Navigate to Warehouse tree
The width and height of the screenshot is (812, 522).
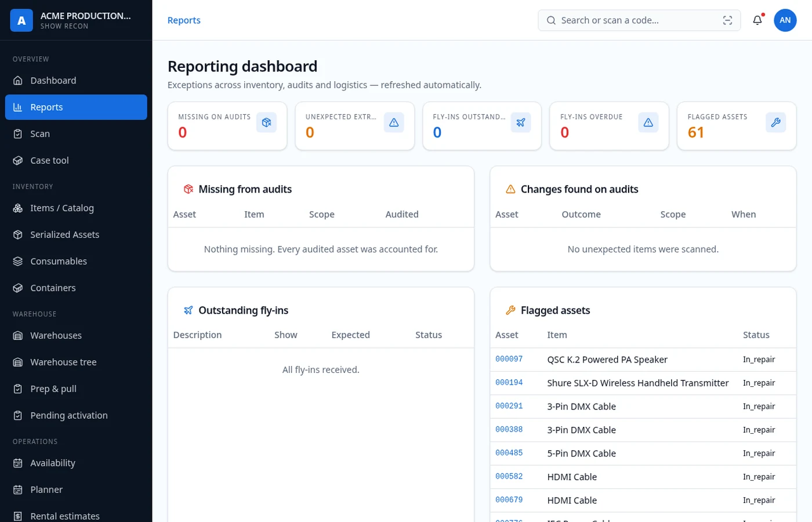[76, 362]
